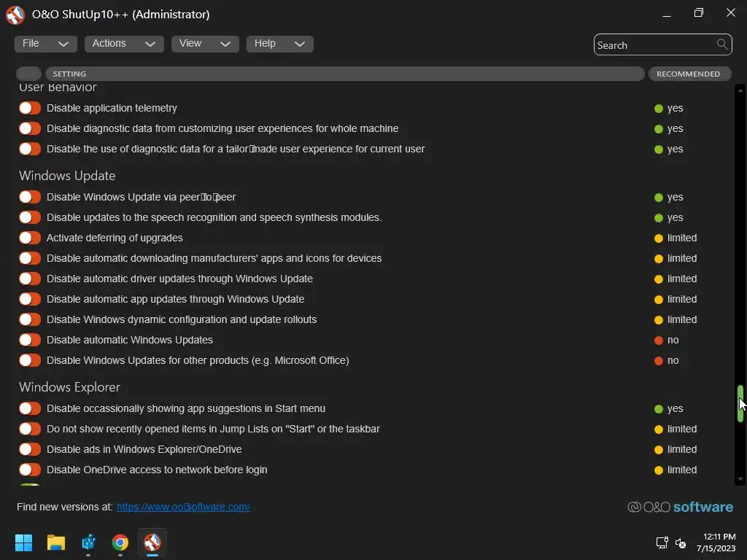Open the oo-software.com link
Viewport: 747px width, 560px height.
(x=183, y=507)
